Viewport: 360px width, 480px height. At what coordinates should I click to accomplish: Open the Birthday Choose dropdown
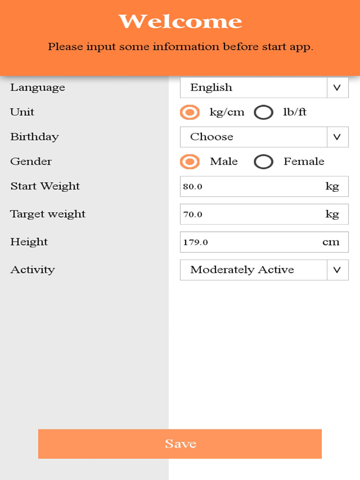[x=264, y=137]
